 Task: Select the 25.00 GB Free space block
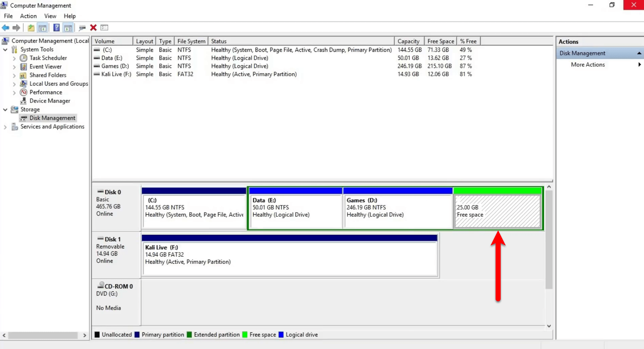(x=497, y=208)
